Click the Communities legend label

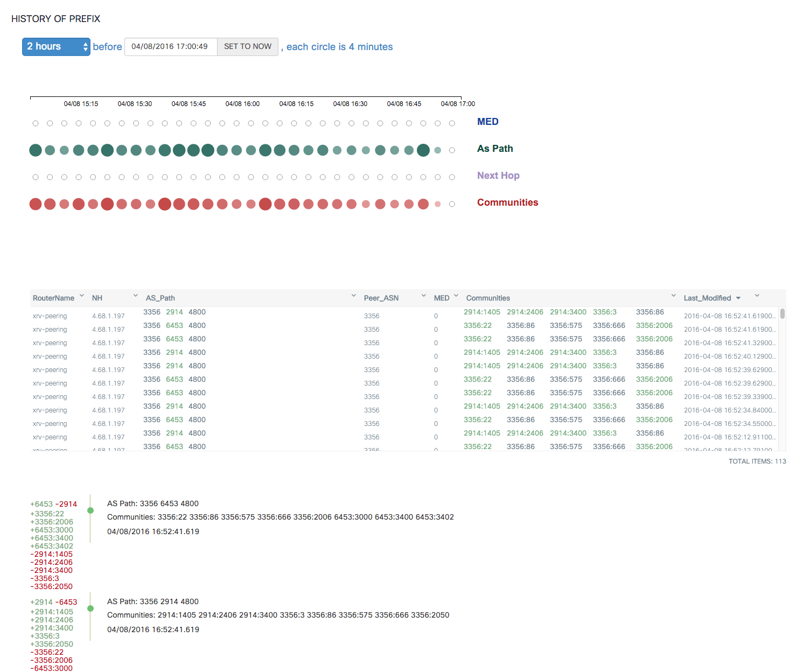coord(507,202)
